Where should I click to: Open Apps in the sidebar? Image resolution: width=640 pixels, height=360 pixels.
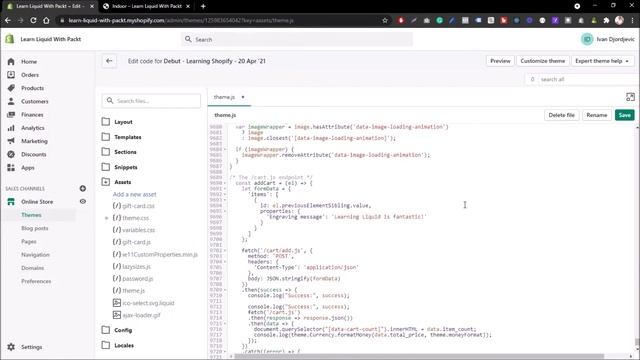tap(28, 168)
